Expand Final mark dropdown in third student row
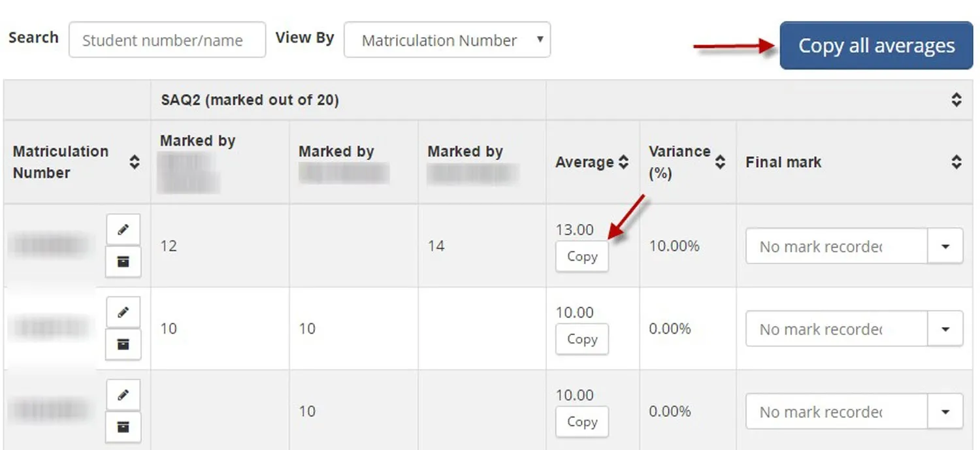Image resolution: width=980 pixels, height=450 pixels. [x=945, y=412]
